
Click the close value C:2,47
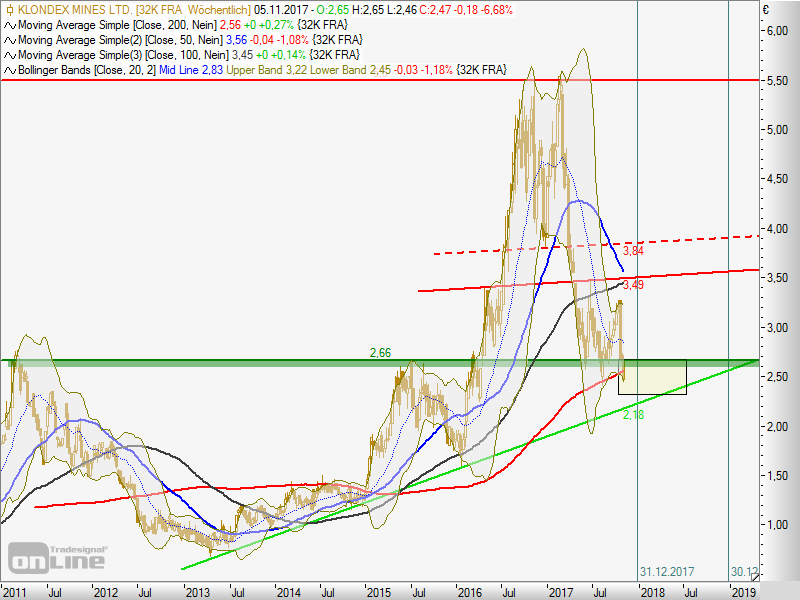coord(435,10)
